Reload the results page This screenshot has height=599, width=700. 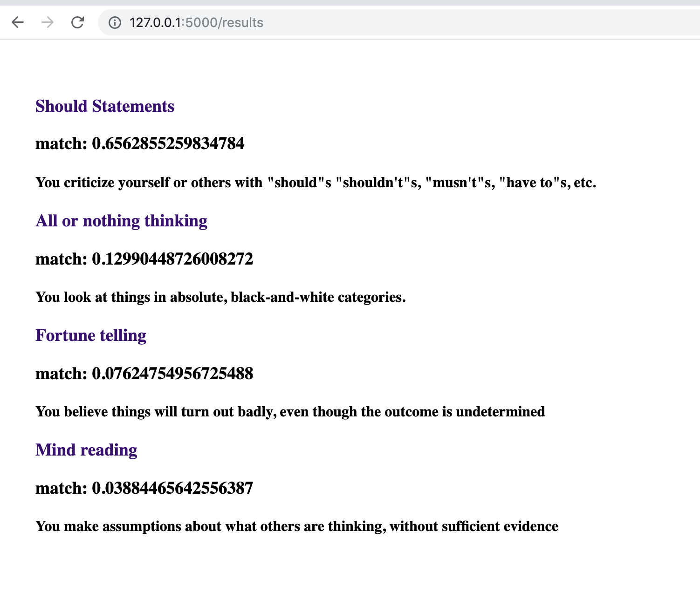tap(77, 22)
